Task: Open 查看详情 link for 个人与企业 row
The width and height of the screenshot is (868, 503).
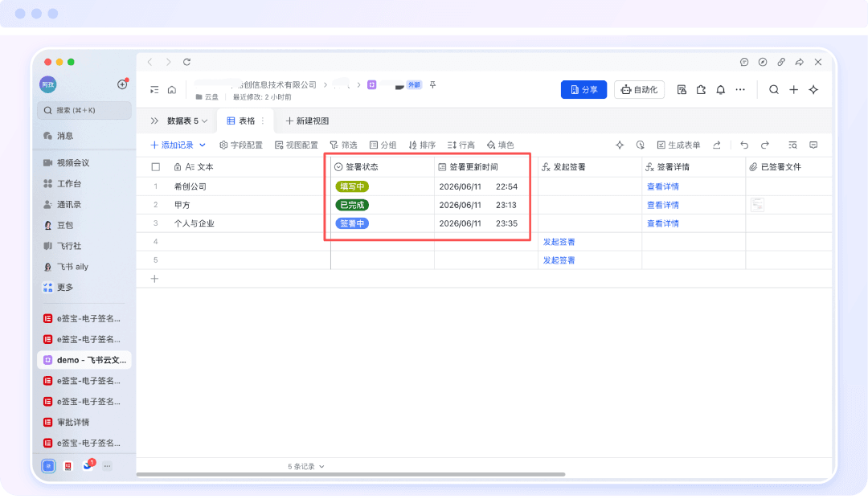Action: pyautogui.click(x=662, y=223)
